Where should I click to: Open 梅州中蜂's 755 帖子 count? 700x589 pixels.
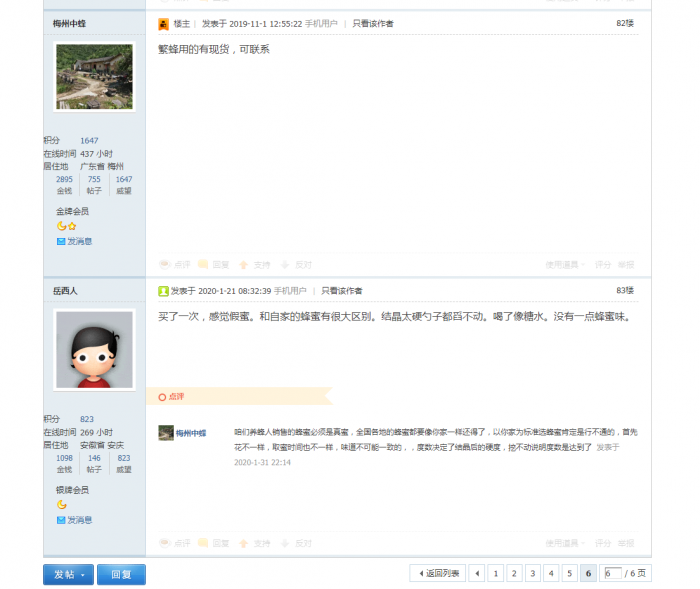(94, 180)
